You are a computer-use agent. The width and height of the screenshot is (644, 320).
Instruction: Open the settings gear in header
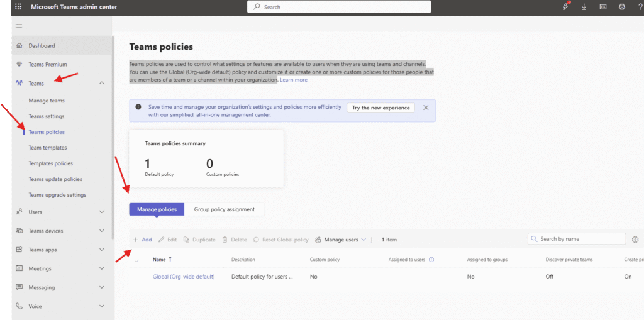[x=621, y=7]
